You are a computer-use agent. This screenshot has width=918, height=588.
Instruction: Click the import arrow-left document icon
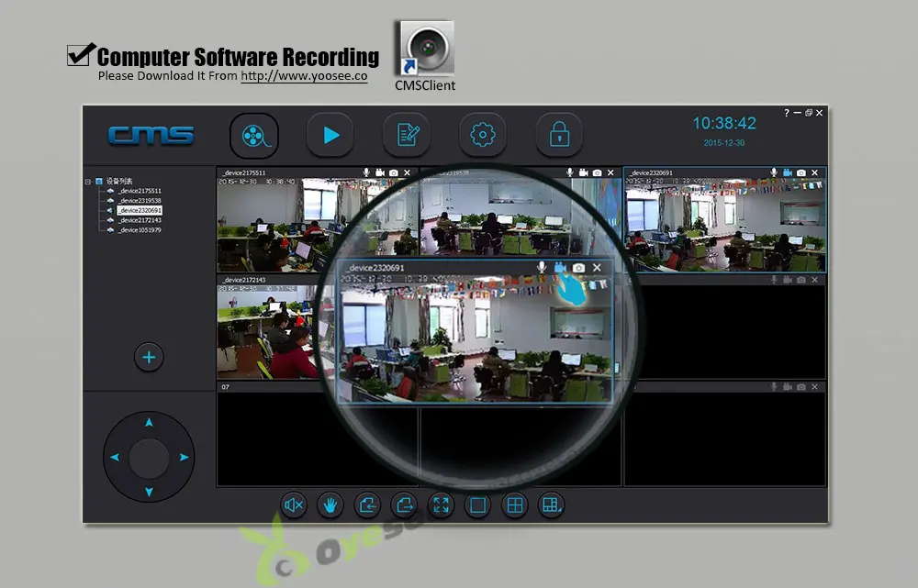point(367,505)
